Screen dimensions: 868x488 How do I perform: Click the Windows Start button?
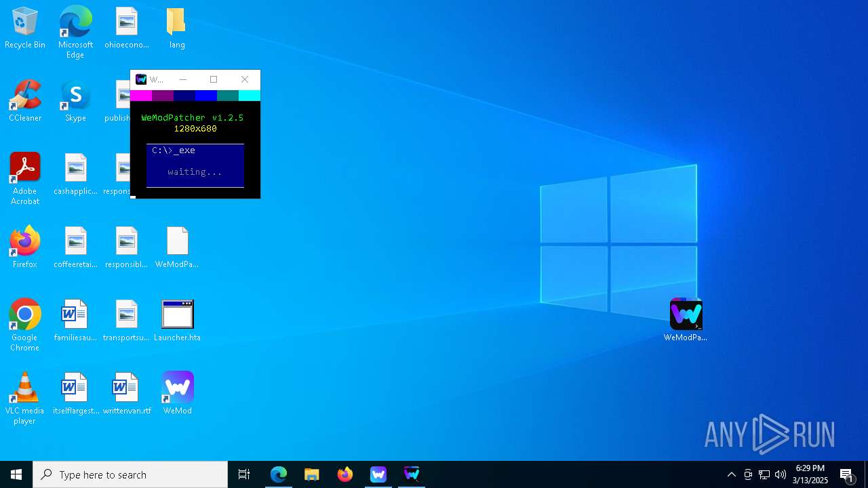pos(16,474)
